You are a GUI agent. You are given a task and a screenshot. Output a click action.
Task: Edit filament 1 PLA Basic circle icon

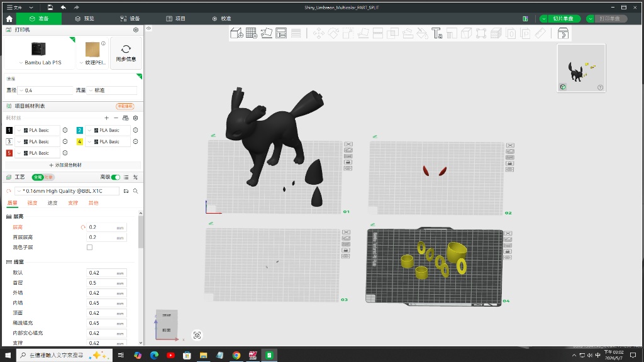pyautogui.click(x=65, y=130)
